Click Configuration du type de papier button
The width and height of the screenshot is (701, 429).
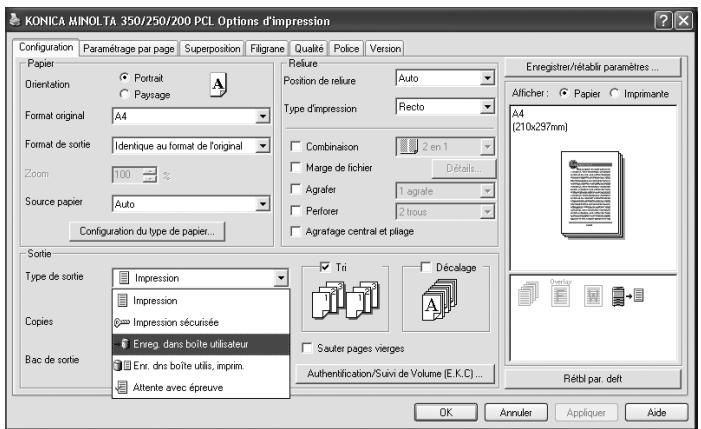(147, 231)
